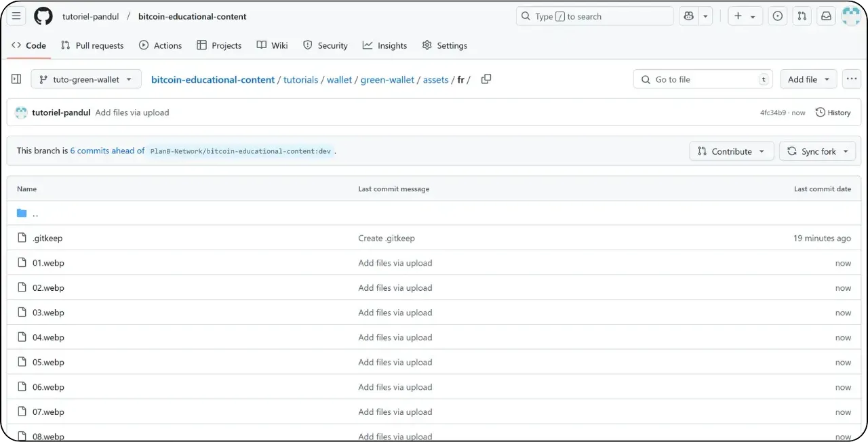Open your notifications inbox
This screenshot has width=868, height=442.
tap(826, 16)
